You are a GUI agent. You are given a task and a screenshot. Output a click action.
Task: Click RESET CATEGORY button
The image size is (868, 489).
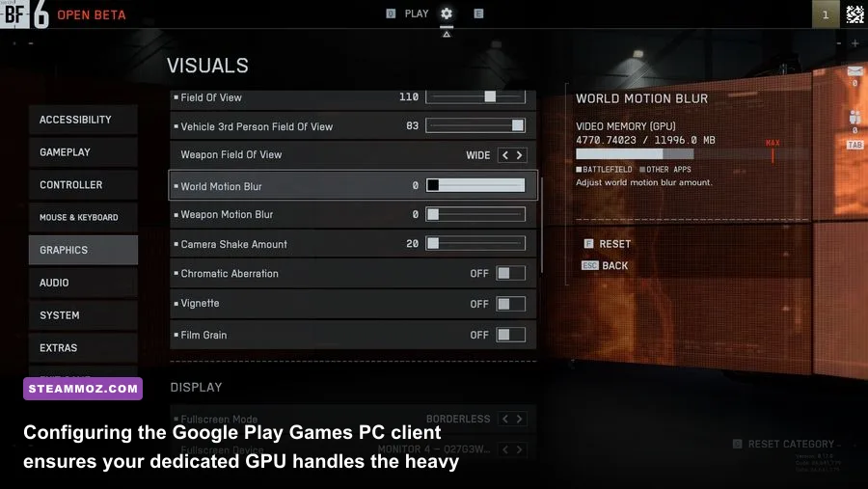(x=784, y=444)
